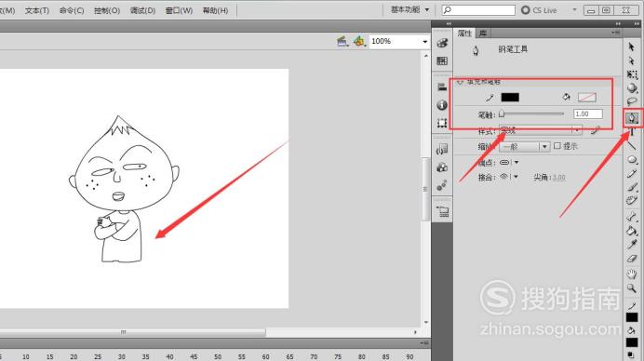Pick the Lasso tool

632,101
